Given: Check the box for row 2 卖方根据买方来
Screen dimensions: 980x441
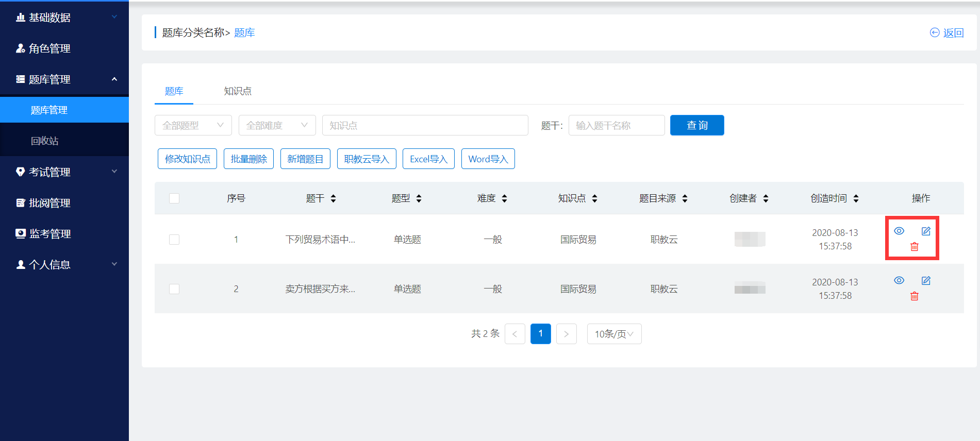Looking at the screenshot, I should pyautogui.click(x=174, y=289).
